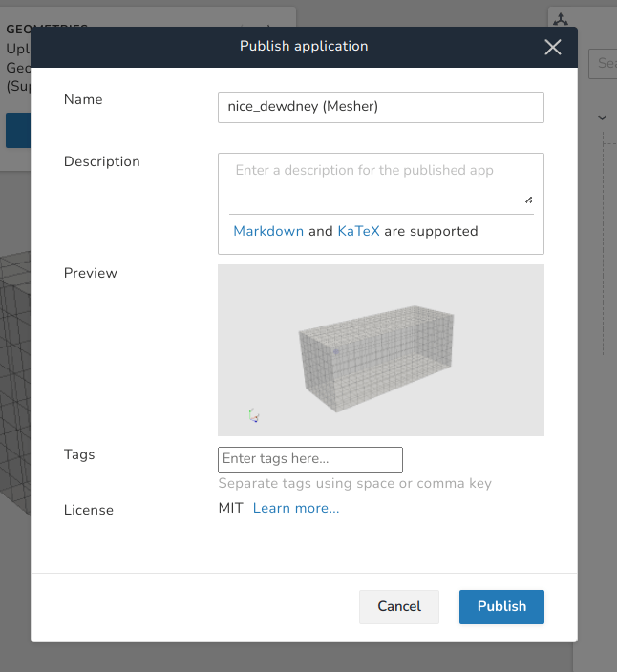
Task: Click the axis orientation gizmo in preview
Action: 253,415
